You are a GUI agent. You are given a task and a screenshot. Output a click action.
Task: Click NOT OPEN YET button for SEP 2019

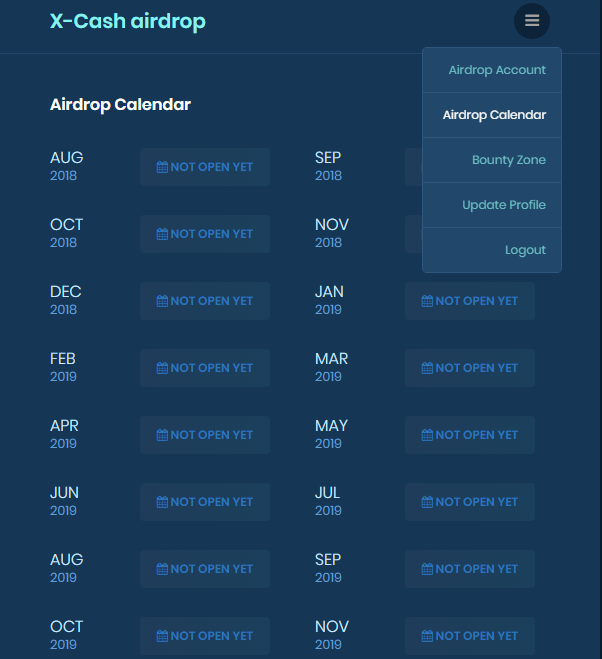470,569
